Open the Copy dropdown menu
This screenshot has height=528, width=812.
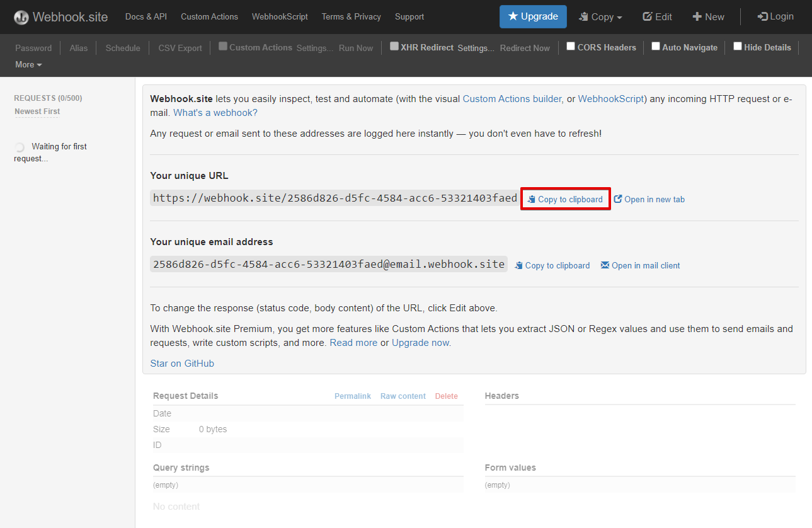pyautogui.click(x=600, y=16)
